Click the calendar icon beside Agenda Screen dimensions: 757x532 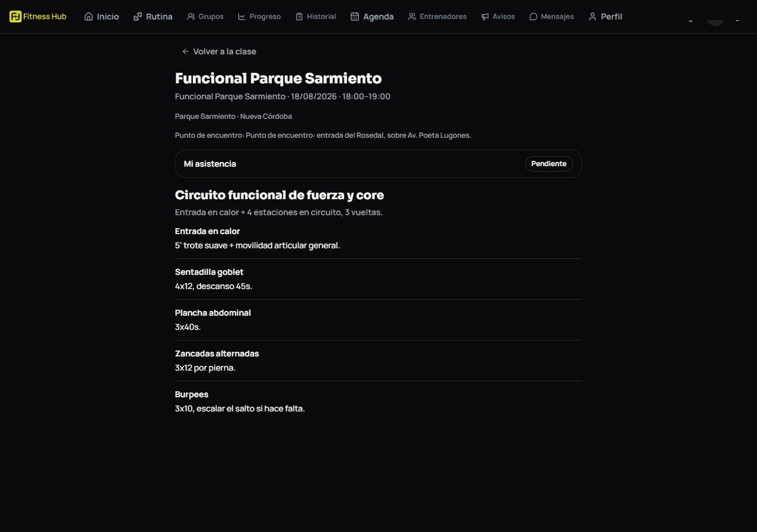pos(355,17)
